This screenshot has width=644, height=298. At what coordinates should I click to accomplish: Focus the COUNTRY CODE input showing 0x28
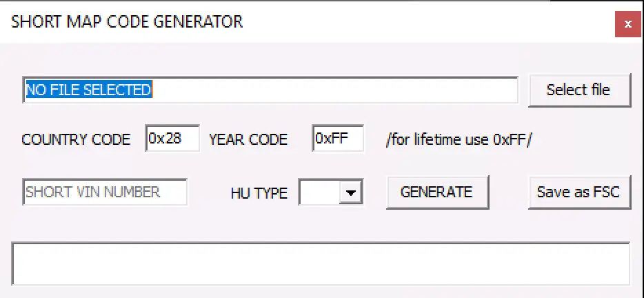pos(172,139)
